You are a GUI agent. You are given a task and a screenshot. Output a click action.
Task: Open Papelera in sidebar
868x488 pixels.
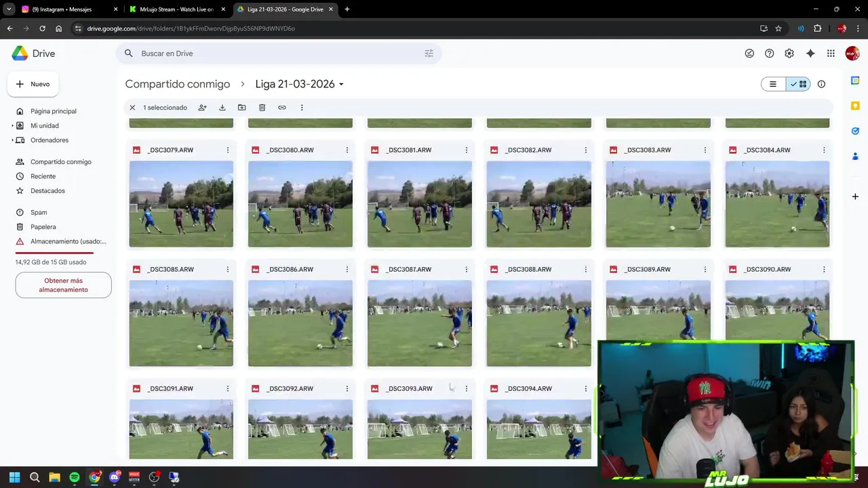[43, 227]
